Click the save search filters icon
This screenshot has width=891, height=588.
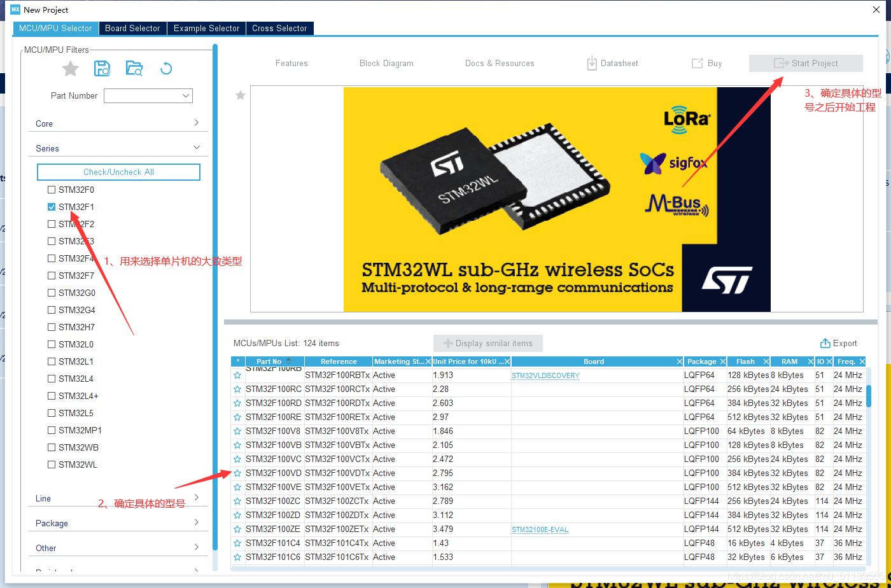(102, 69)
